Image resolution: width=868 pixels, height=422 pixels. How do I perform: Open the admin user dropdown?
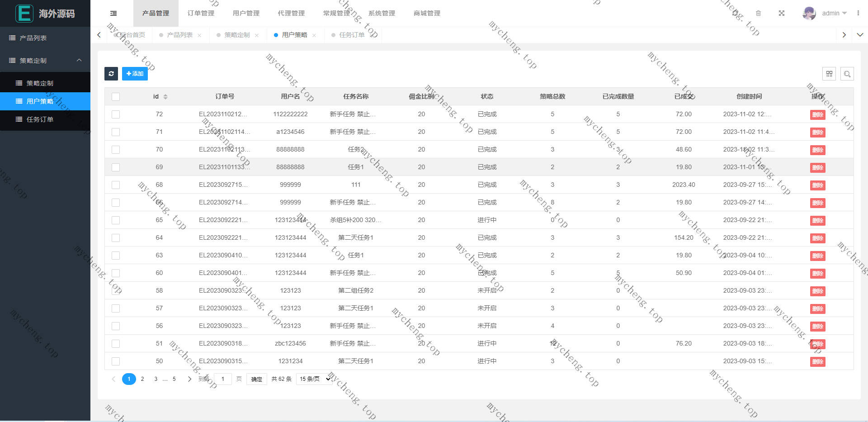point(835,14)
